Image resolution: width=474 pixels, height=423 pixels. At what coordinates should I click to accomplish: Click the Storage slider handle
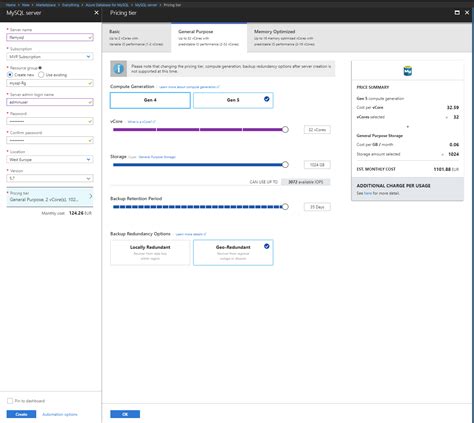click(285, 164)
